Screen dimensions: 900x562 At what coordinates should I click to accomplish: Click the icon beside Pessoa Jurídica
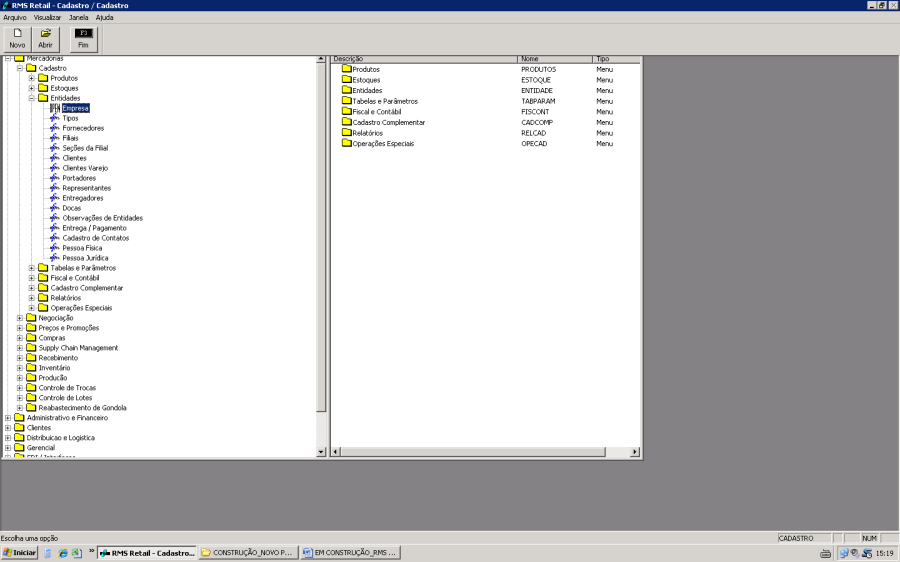pyautogui.click(x=55, y=258)
